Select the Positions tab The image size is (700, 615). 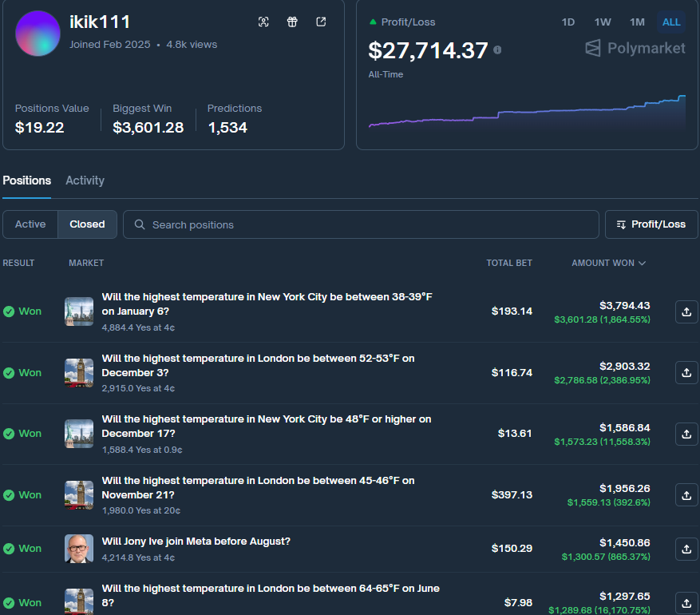[x=26, y=181]
